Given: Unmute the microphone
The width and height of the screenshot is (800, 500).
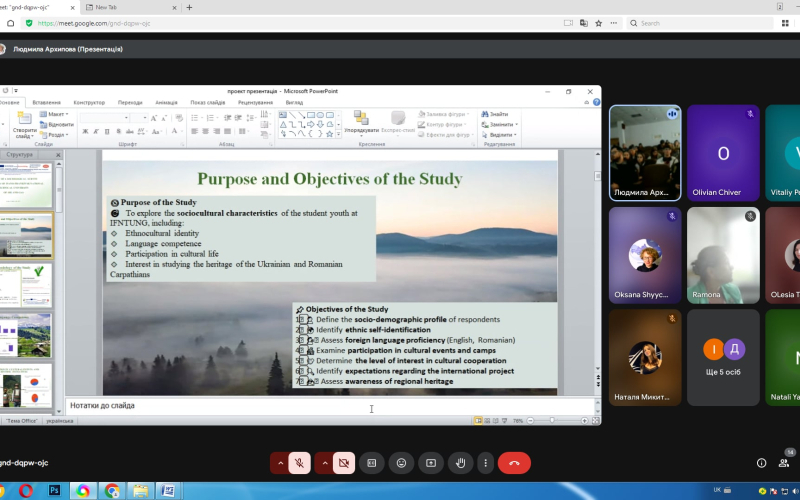Looking at the screenshot, I should pos(299,463).
